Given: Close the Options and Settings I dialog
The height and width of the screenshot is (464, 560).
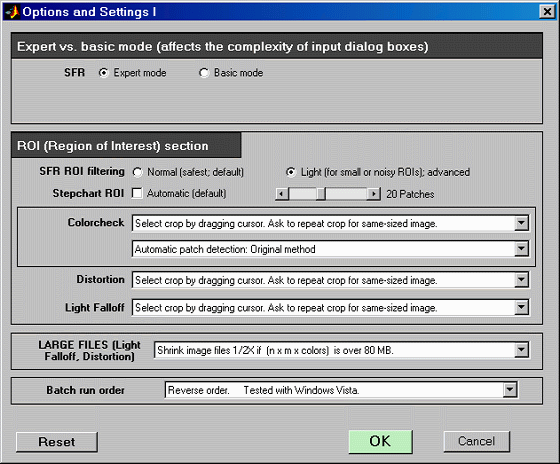Looking at the screenshot, I should pyautogui.click(x=547, y=12).
